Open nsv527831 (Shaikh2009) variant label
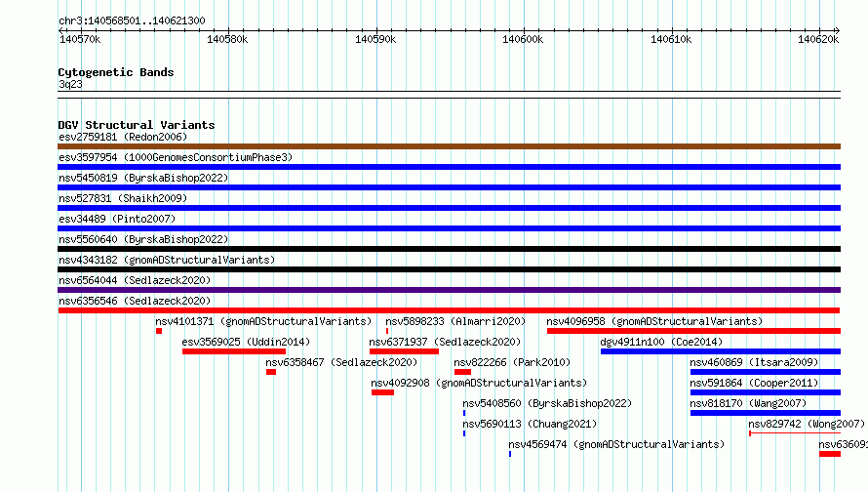The image size is (868, 492). 123,198
